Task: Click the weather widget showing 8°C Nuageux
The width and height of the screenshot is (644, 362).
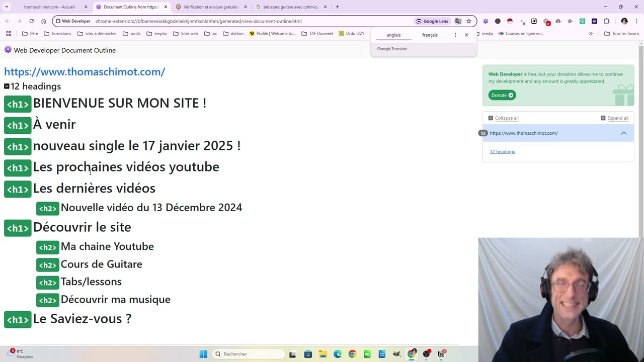Action: click(x=21, y=354)
